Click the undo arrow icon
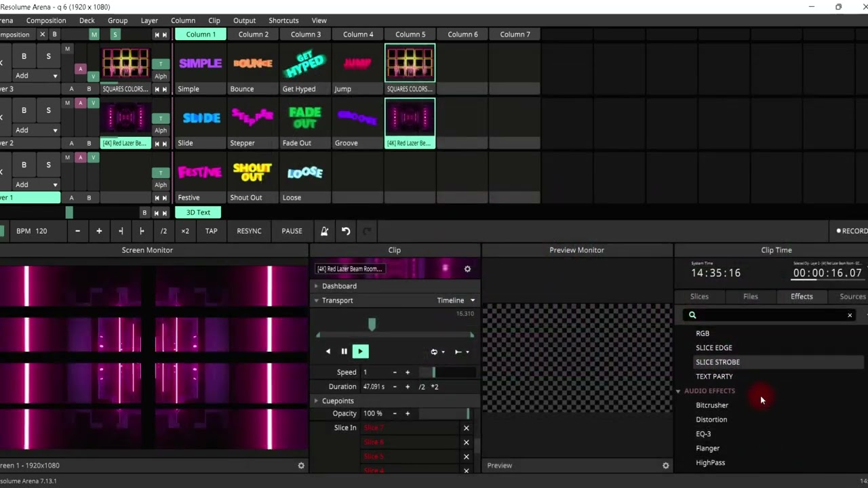The image size is (868, 488). (x=346, y=231)
